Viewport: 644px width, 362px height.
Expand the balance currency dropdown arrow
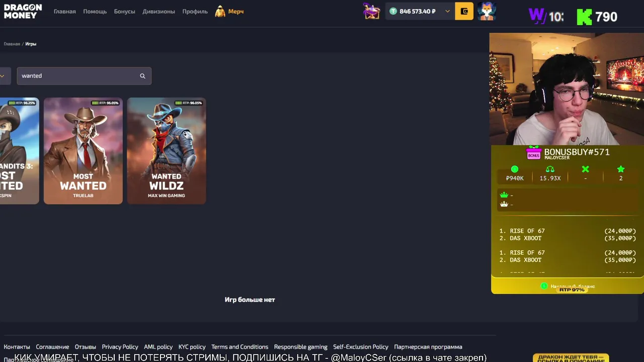click(447, 11)
